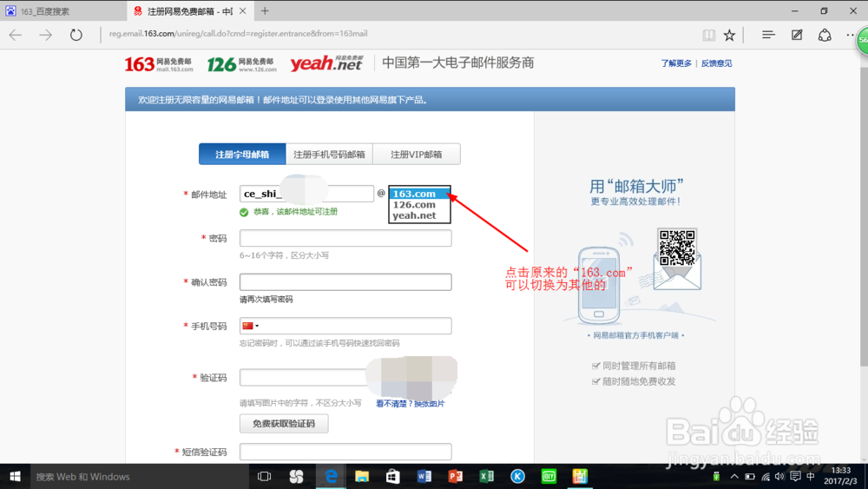Focus the 手机号码 input field
Image resolution: width=868 pixels, height=489 pixels.
coord(345,326)
